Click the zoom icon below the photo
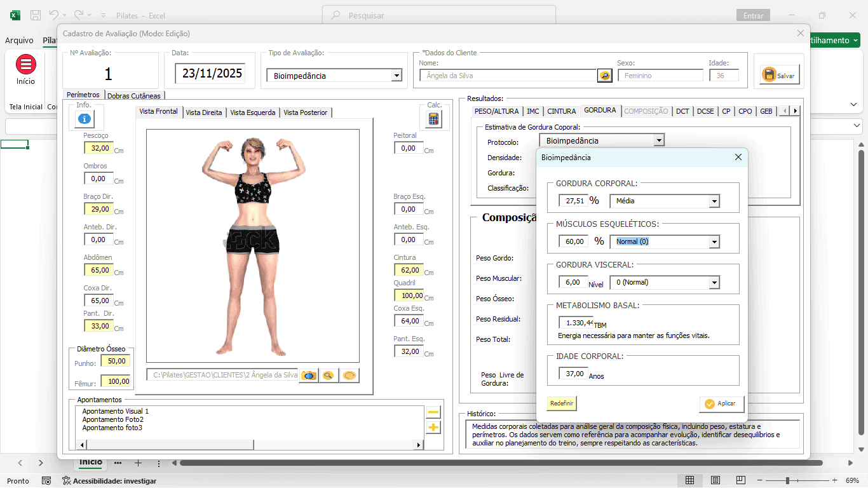The width and height of the screenshot is (868, 488). pos(329,376)
